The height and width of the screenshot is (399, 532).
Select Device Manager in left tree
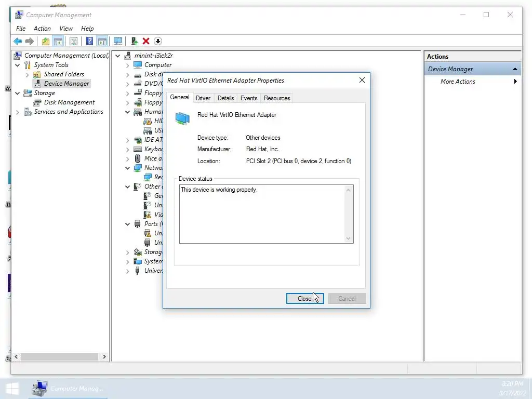[66, 84]
